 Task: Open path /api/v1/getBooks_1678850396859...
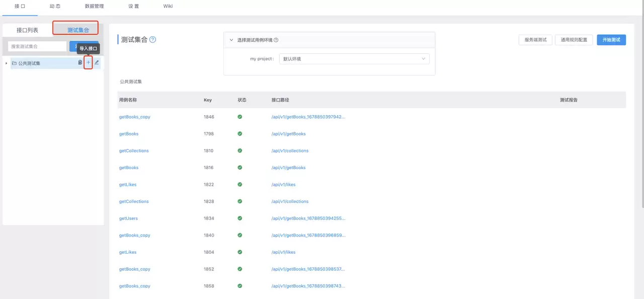(x=308, y=235)
